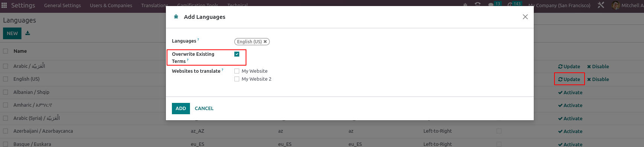Open the Languages selection field

click(380, 42)
